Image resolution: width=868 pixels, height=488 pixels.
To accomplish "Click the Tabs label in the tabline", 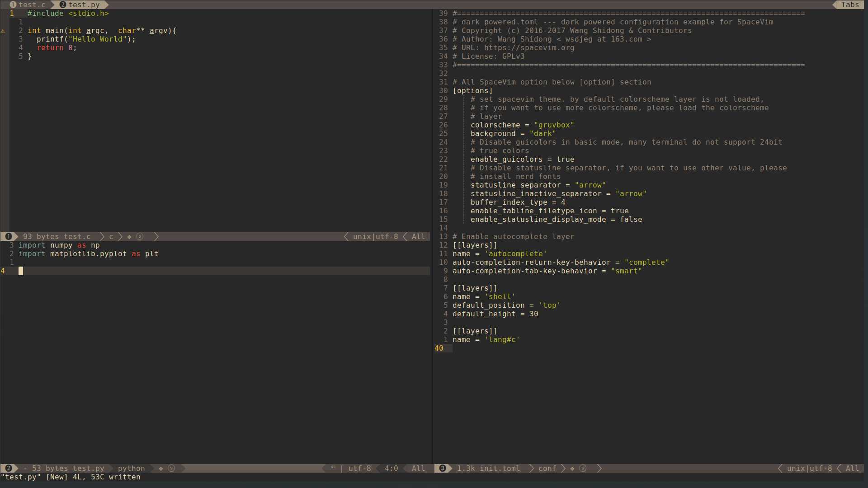I will pyautogui.click(x=850, y=5).
